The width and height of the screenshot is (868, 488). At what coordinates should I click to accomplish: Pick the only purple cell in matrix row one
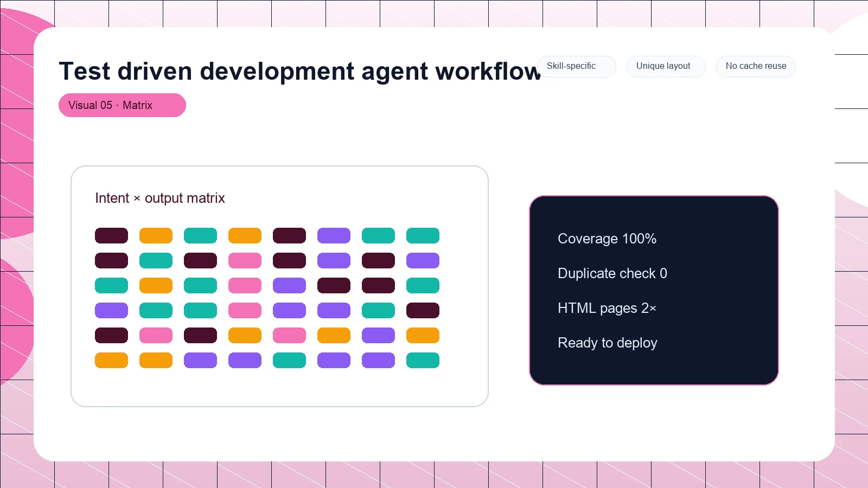pos(334,236)
